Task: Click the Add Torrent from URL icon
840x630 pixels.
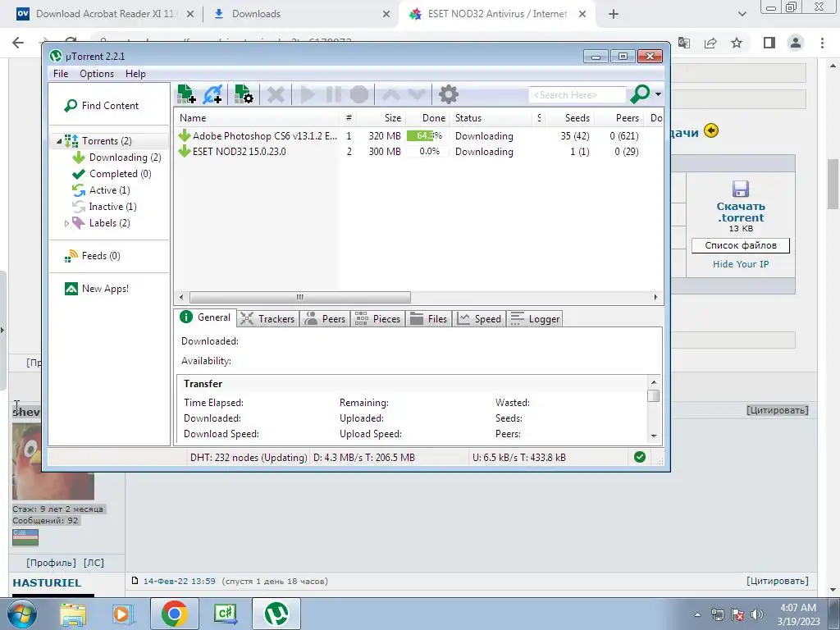Action: (x=212, y=94)
